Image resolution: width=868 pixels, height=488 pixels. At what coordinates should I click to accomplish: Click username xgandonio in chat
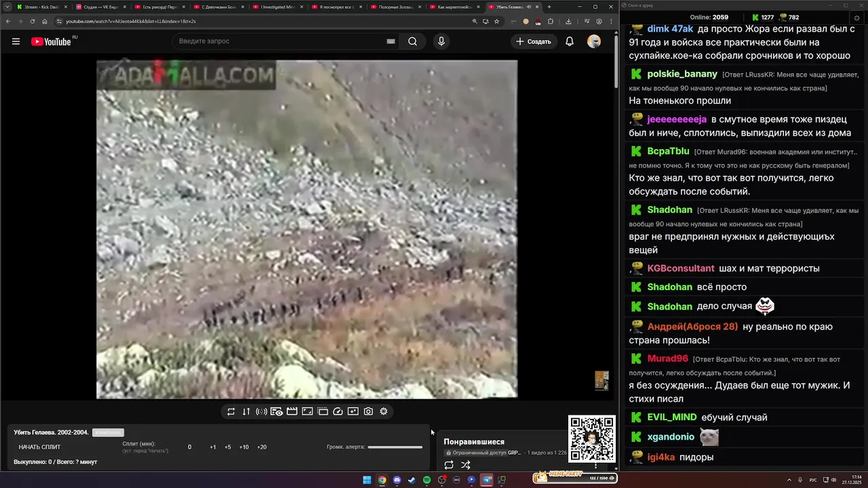671,437
